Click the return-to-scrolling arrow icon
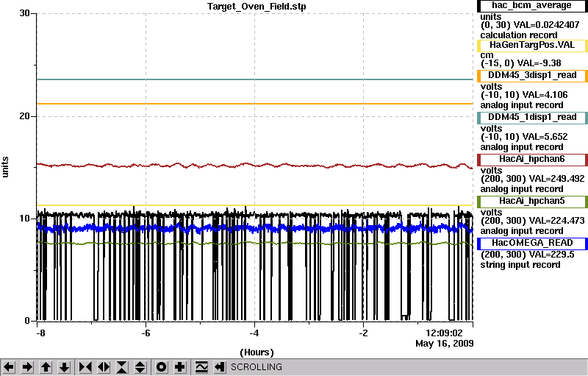 pos(219,366)
